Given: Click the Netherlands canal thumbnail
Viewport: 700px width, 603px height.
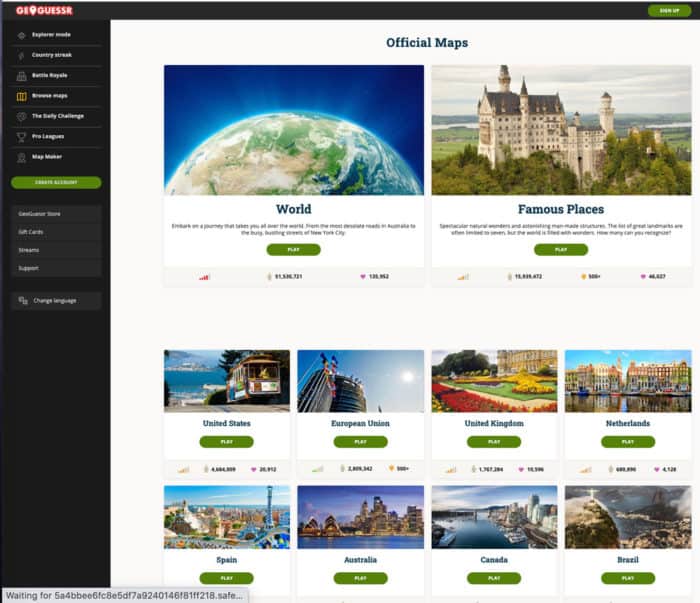Looking at the screenshot, I should coord(628,381).
